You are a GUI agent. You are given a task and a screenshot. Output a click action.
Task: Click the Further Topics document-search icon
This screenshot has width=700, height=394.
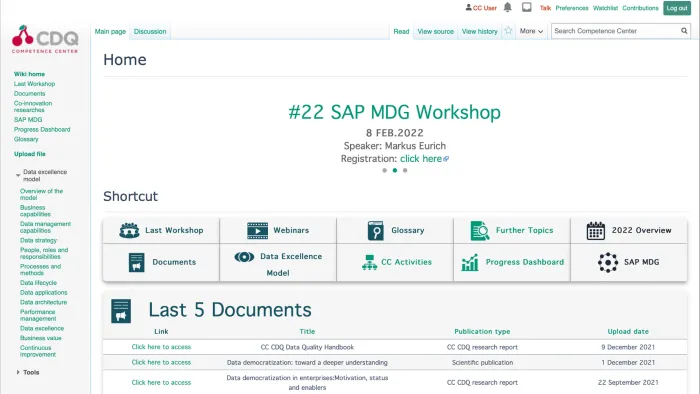pos(480,231)
